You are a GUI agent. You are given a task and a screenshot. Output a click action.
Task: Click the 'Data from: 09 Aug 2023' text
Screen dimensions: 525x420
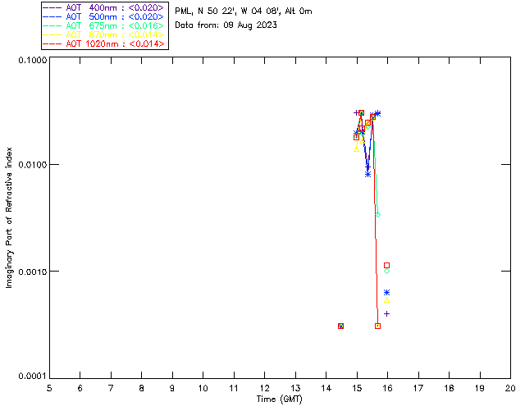226,25
